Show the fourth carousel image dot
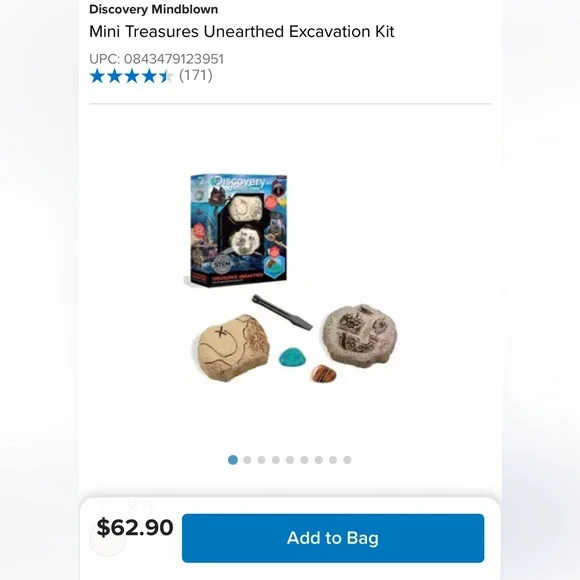580x580 pixels. (x=276, y=460)
